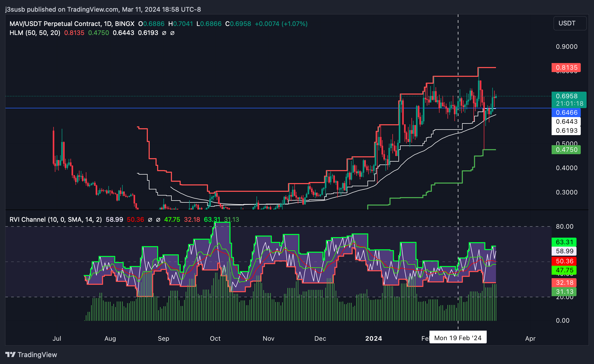
Task: Click the j3susb published on TradingView.com header
Action: pyautogui.click(x=103, y=10)
